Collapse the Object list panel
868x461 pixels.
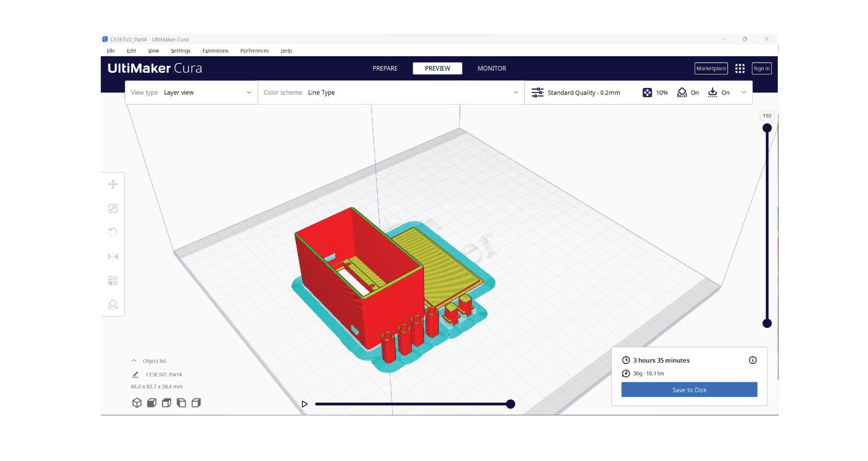(134, 360)
